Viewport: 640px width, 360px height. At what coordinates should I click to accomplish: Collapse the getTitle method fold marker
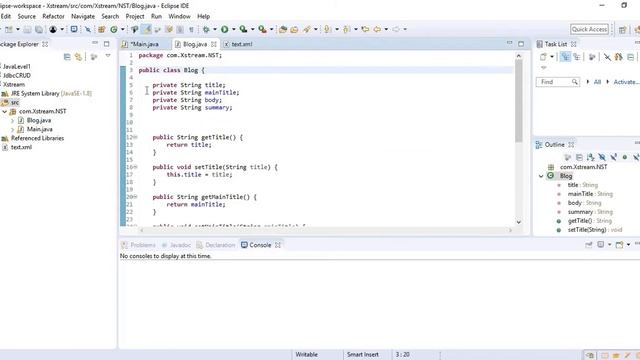[x=136, y=138]
